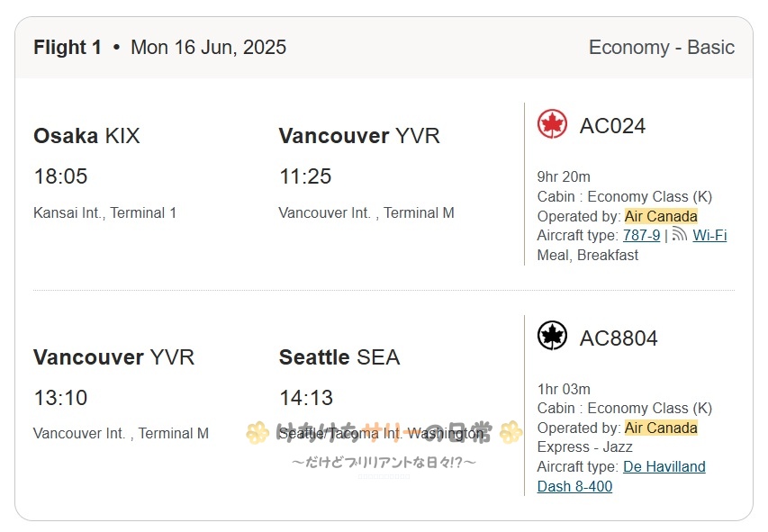
Task: Open the Wi-Fi link
Action: tap(709, 235)
